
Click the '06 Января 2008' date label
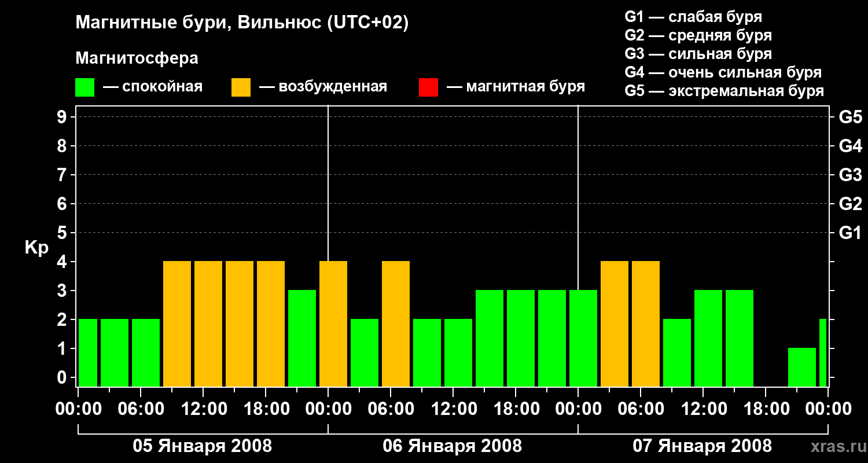[x=453, y=446]
